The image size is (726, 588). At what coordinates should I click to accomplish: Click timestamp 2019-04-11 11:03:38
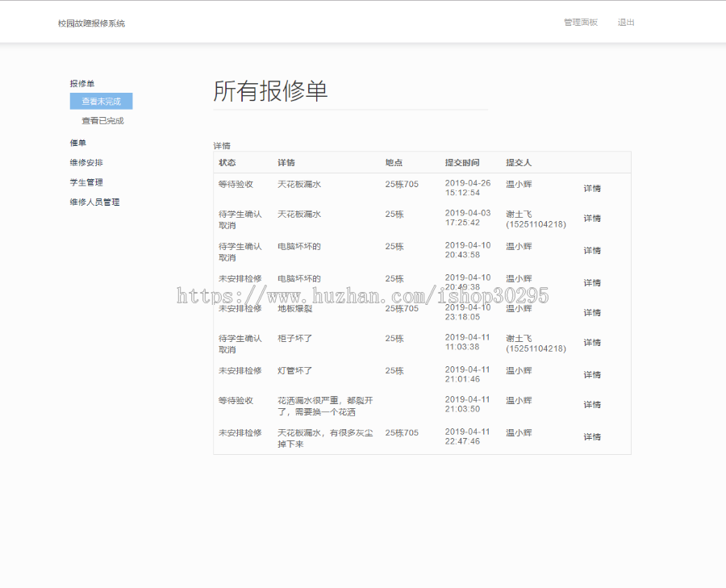[x=468, y=342]
